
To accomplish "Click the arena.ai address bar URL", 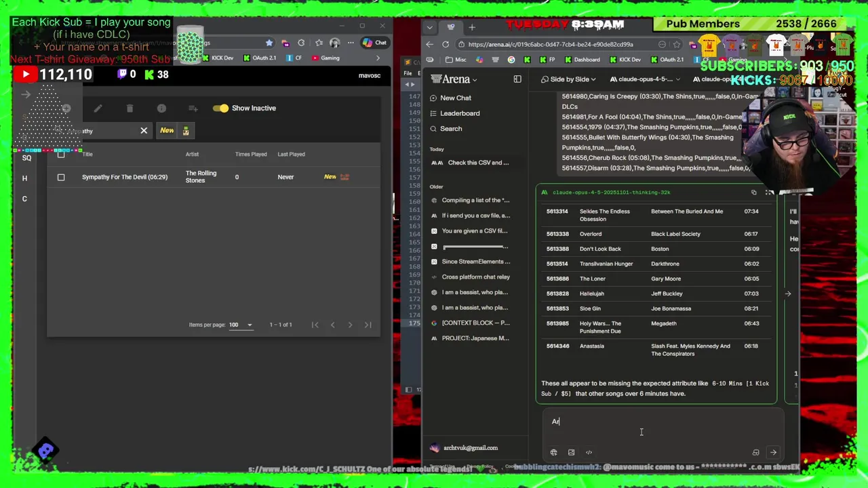I will point(550,45).
